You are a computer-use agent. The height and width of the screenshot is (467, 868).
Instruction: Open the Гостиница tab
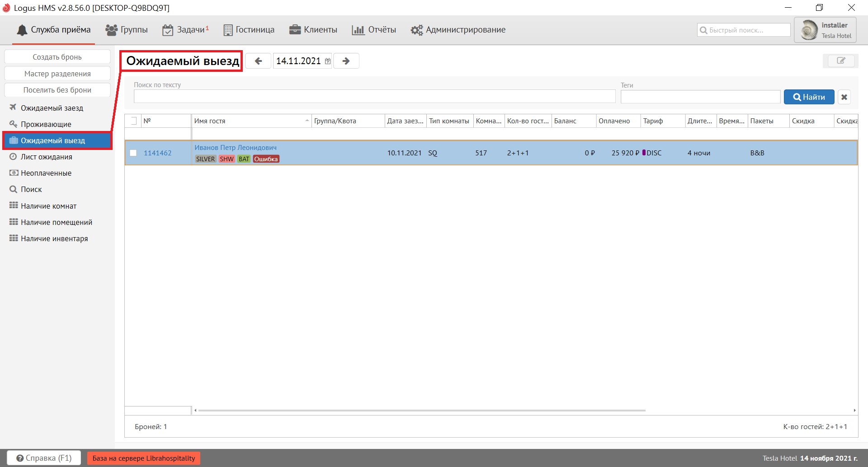pyautogui.click(x=249, y=30)
